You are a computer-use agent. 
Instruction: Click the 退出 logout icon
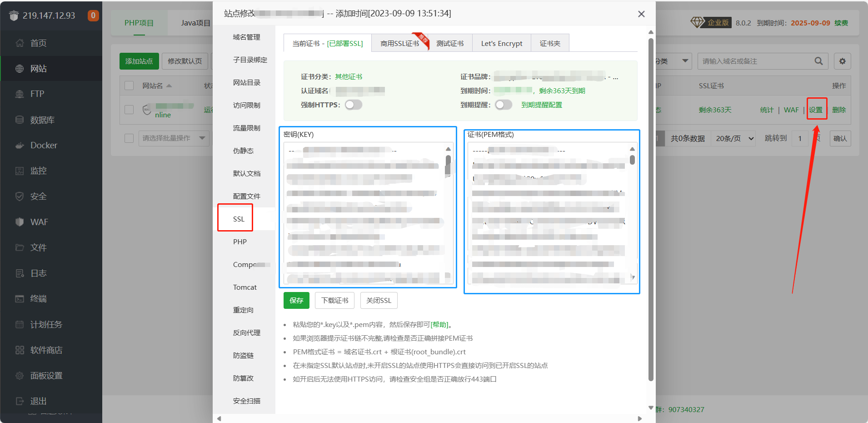tap(20, 401)
